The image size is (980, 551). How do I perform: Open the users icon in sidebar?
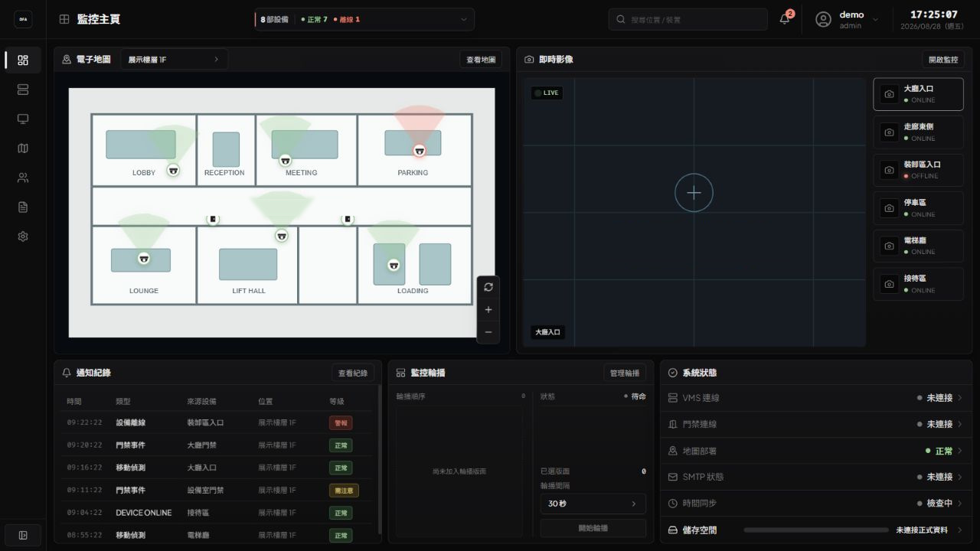click(23, 178)
